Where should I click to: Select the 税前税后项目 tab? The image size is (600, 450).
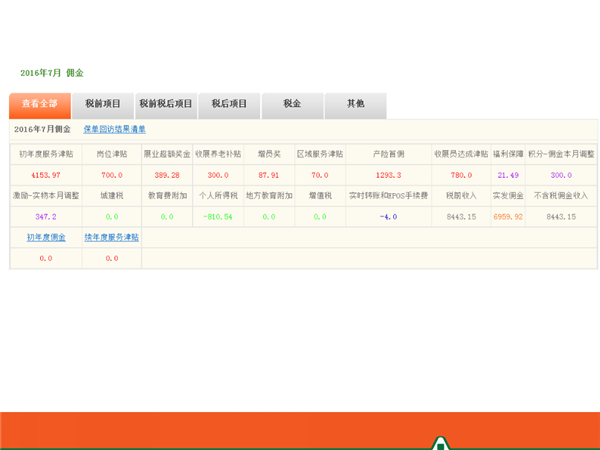165,104
